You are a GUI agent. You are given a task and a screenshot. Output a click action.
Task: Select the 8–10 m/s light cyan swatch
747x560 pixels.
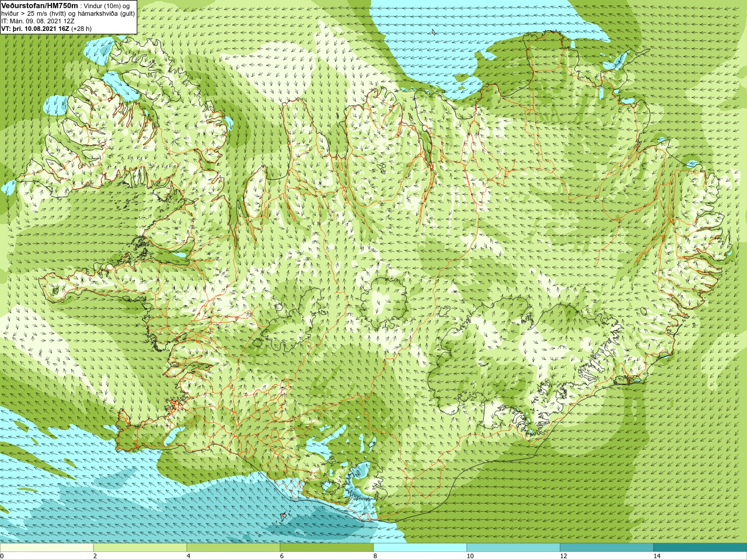[420, 548]
